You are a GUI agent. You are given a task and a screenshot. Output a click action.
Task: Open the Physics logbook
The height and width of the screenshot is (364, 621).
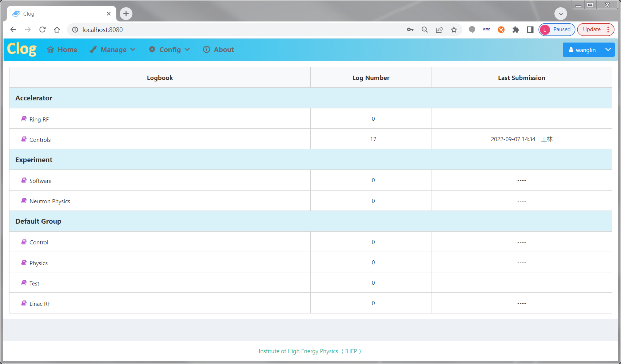(39, 263)
